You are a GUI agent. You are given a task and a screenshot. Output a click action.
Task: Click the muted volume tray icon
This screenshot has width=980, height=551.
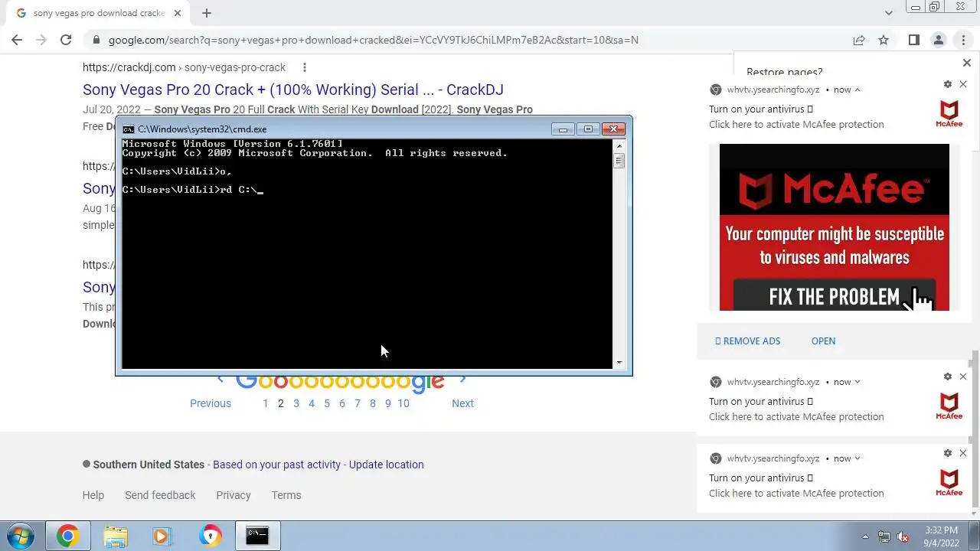[x=903, y=536]
